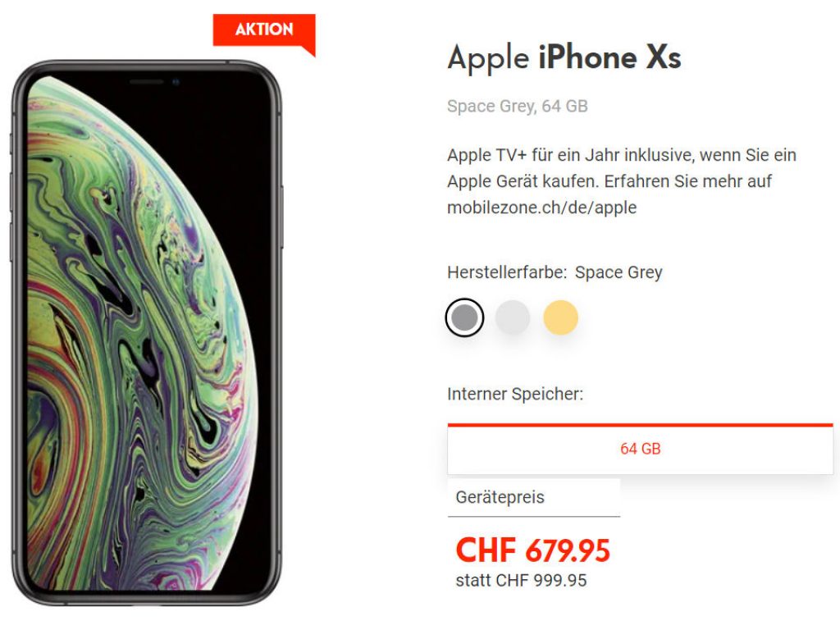Open the iPhone Xs product image
Screen dimensions: 840x630
[x=147, y=333]
